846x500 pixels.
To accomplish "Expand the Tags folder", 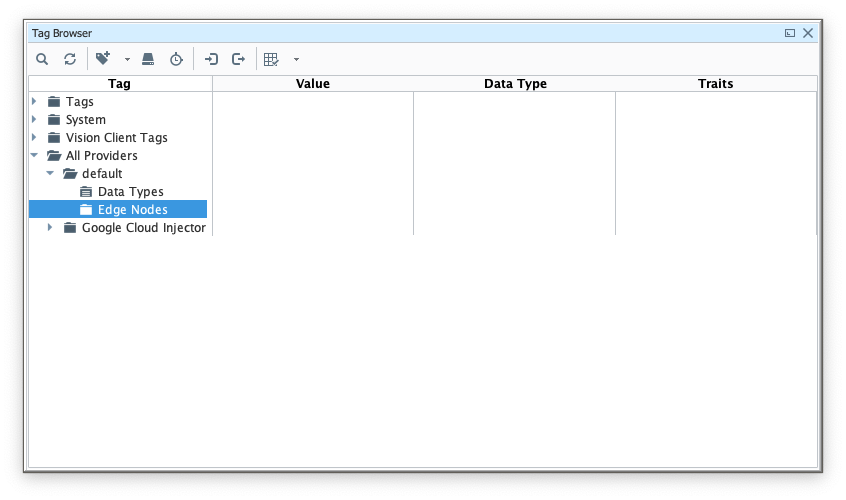I will click(x=34, y=101).
